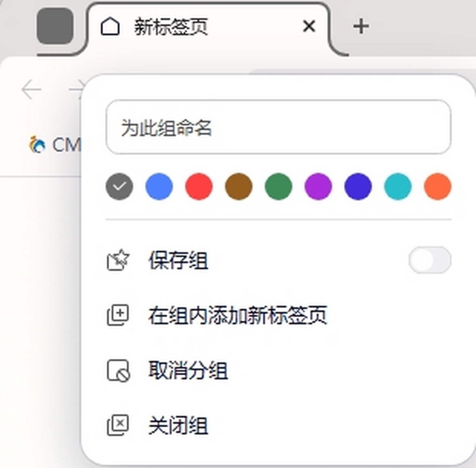Click the ungroup icon beside 取消分组
Image resolution: width=476 pixels, height=468 pixels.
(118, 370)
